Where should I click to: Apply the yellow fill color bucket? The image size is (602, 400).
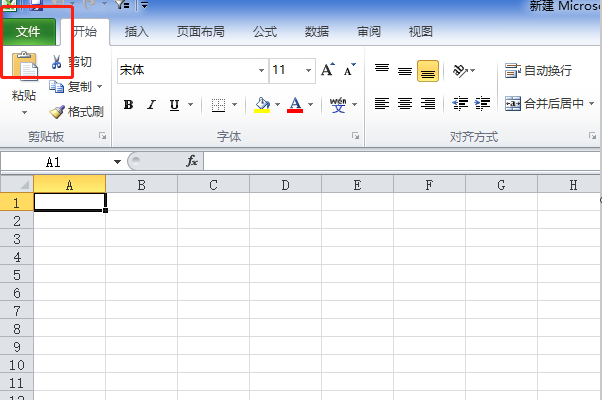pyautogui.click(x=262, y=105)
